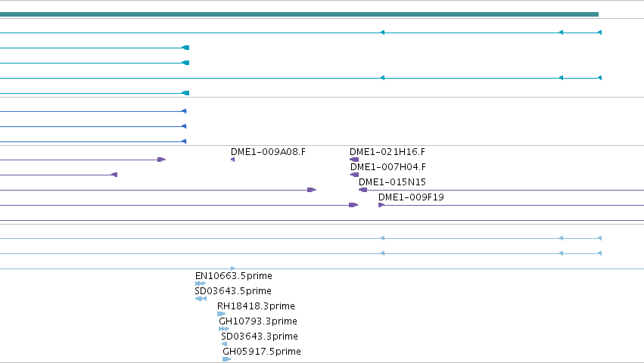Click the DME1-015N15 feature label
644x363 pixels.
[392, 182]
